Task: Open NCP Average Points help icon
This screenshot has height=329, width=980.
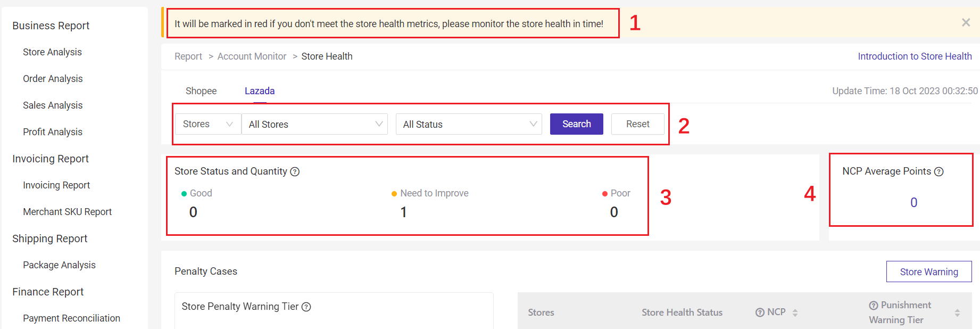Action: 939,171
